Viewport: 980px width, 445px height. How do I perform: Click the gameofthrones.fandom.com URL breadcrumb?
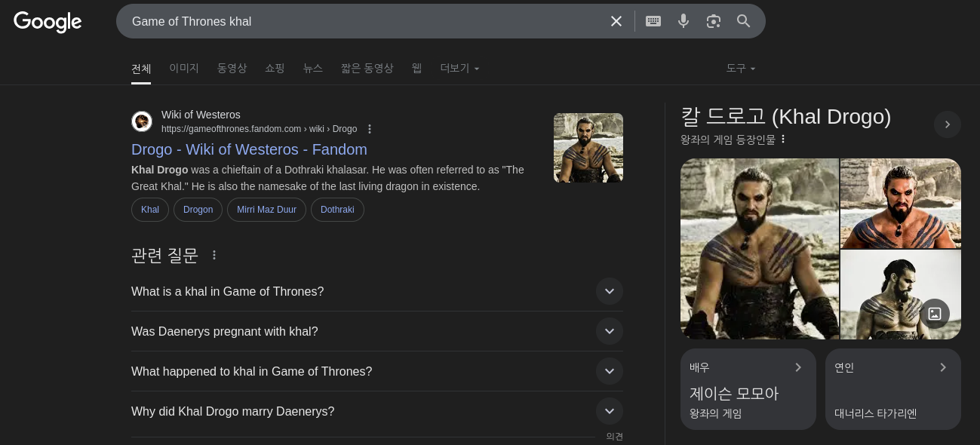click(259, 129)
